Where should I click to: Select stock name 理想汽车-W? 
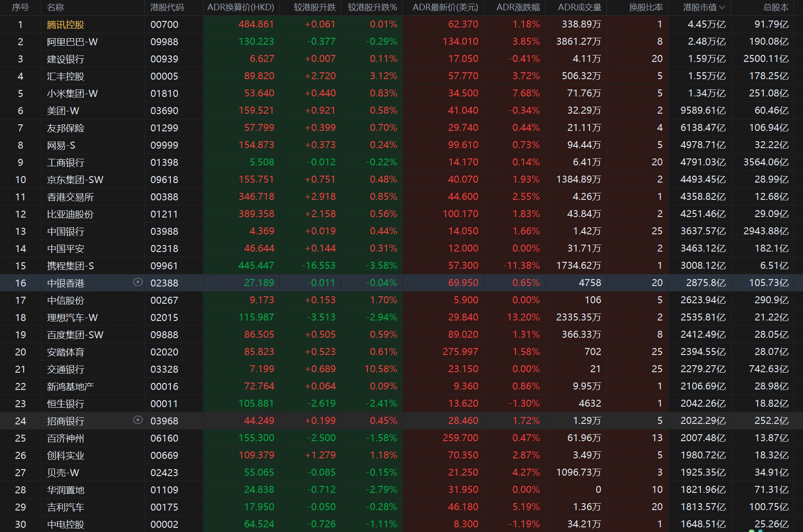(72, 318)
